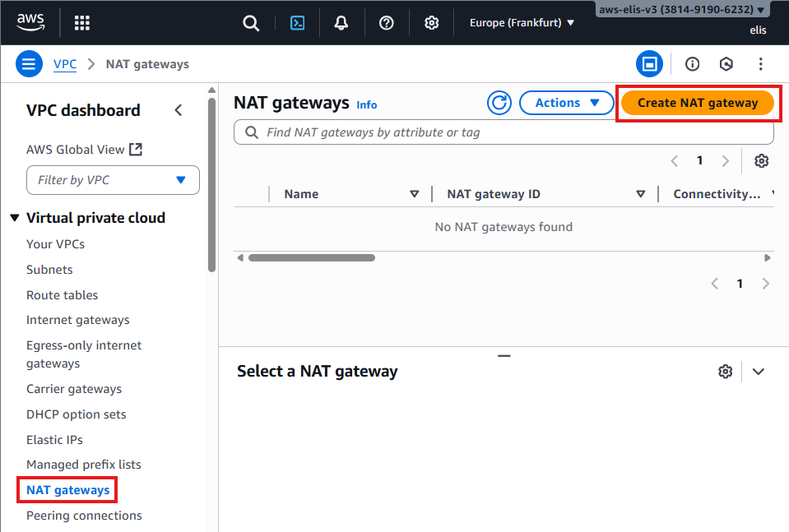This screenshot has height=532, width=789.
Task: Open the help question mark icon
Action: pos(387,23)
